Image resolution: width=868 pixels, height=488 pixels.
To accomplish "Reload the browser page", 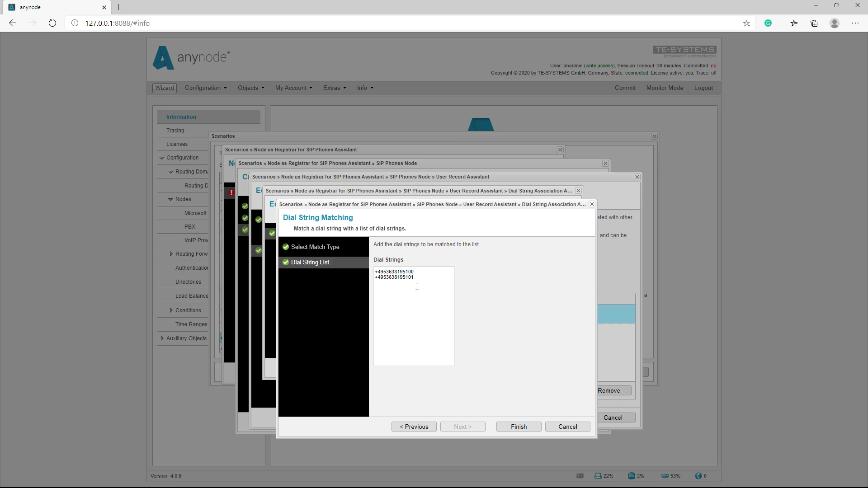I will (x=52, y=23).
